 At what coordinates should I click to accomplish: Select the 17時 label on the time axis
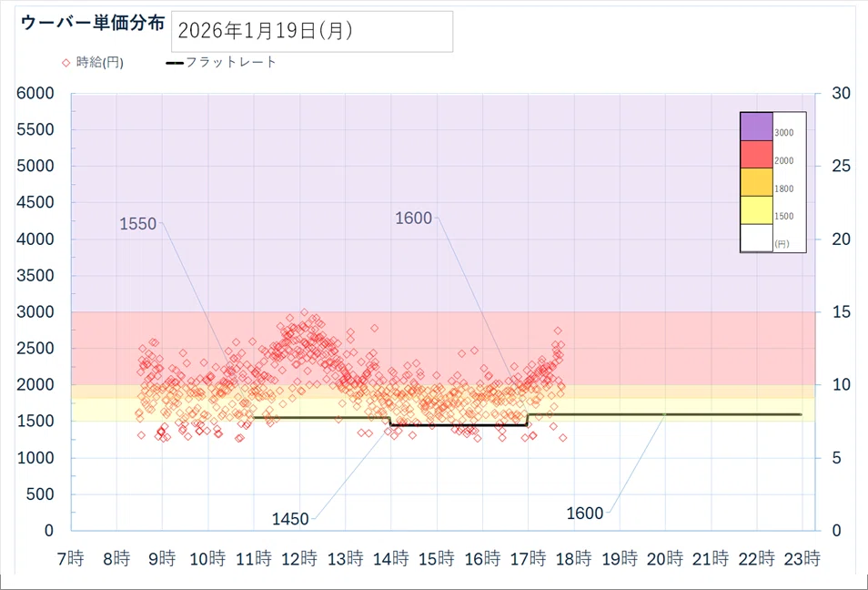point(528,558)
